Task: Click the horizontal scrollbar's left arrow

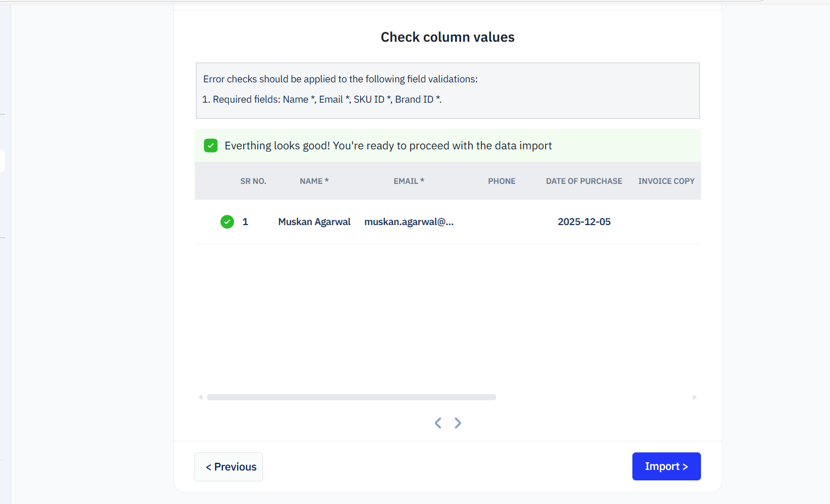Action: pyautogui.click(x=200, y=397)
